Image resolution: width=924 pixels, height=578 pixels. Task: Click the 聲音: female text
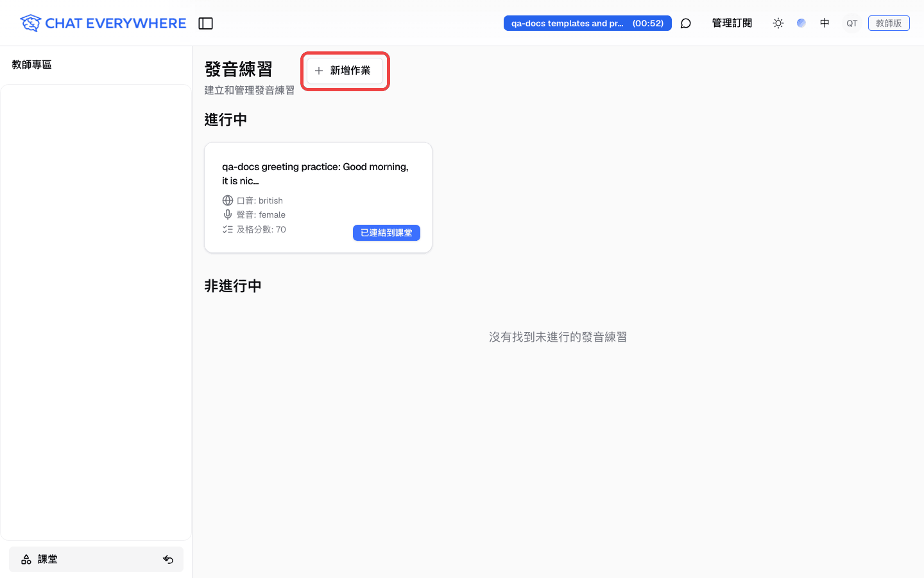pyautogui.click(x=261, y=215)
